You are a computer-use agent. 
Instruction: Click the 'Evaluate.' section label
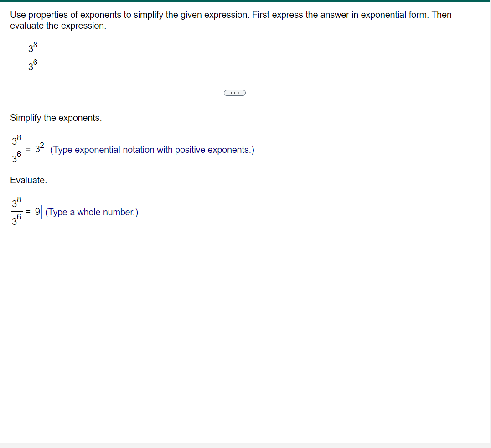coord(28,180)
